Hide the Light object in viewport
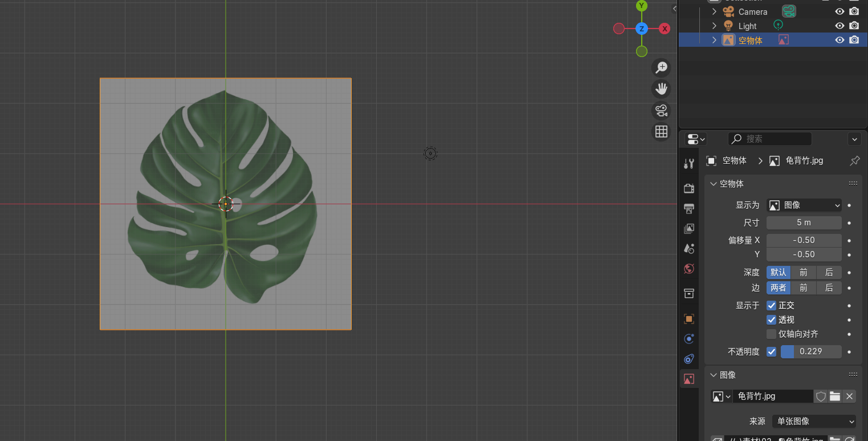 pyautogui.click(x=839, y=26)
